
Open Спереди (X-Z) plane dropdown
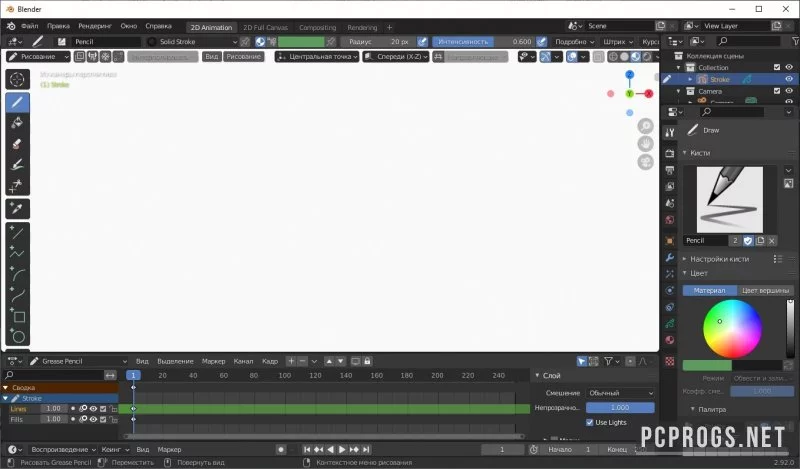395,57
